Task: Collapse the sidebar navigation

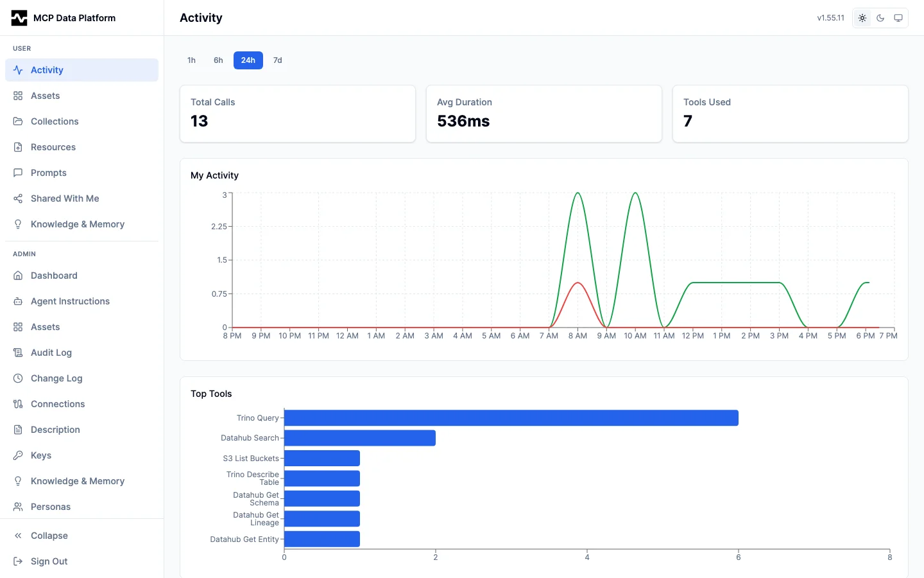Action: 49,536
